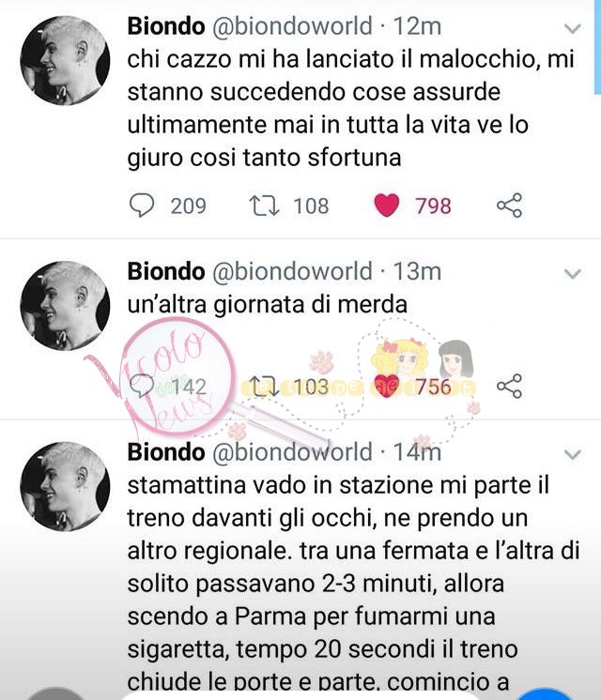Click @biondoworld handle on 14m tweet
Image resolution: width=601 pixels, height=700 pixels.
[x=292, y=452]
